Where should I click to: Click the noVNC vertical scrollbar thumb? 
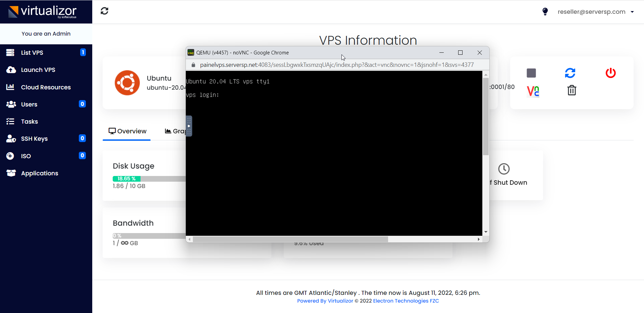tap(486, 116)
